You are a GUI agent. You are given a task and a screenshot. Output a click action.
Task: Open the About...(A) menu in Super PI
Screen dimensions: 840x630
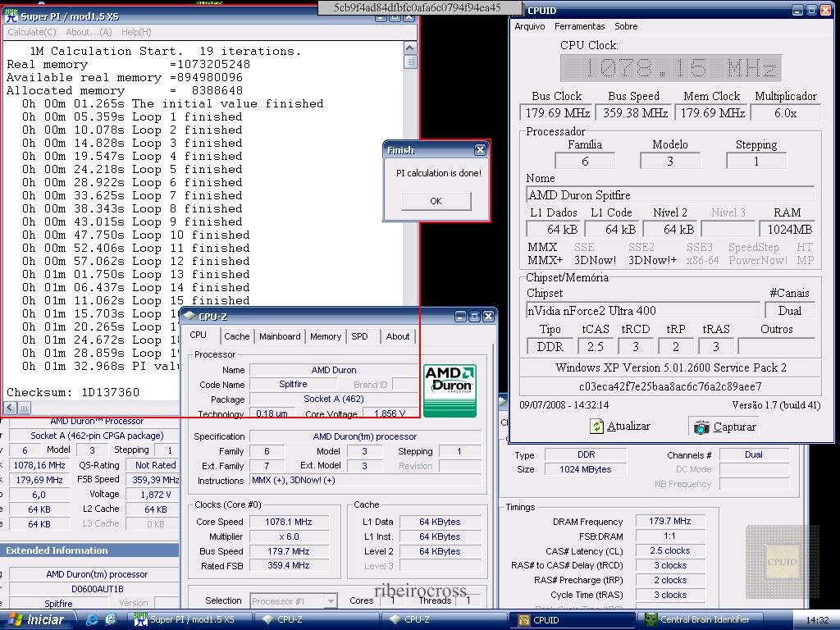tap(89, 32)
